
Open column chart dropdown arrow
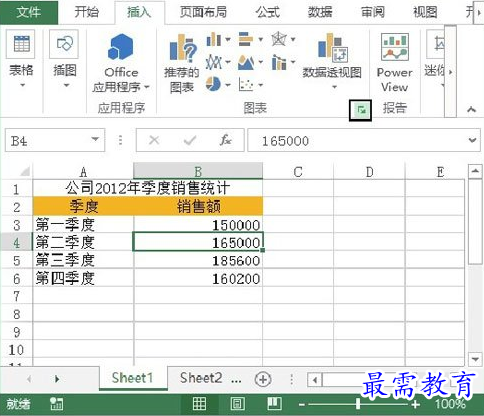click(x=228, y=40)
